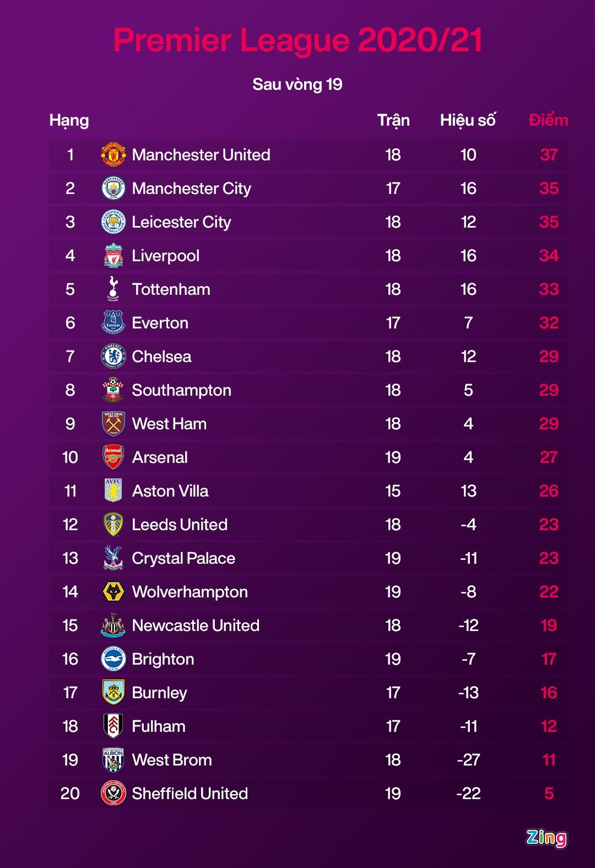Click the Premier League 2020/21 title
The height and width of the screenshot is (868, 595).
(x=297, y=40)
